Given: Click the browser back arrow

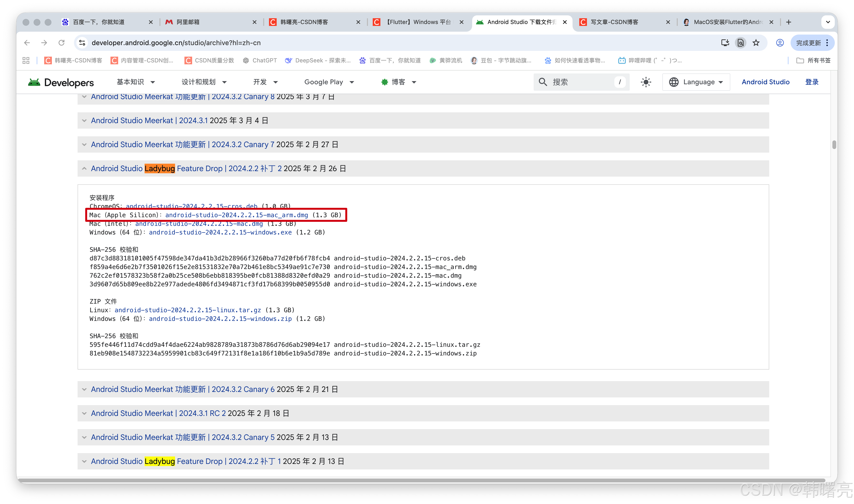Looking at the screenshot, I should [27, 43].
